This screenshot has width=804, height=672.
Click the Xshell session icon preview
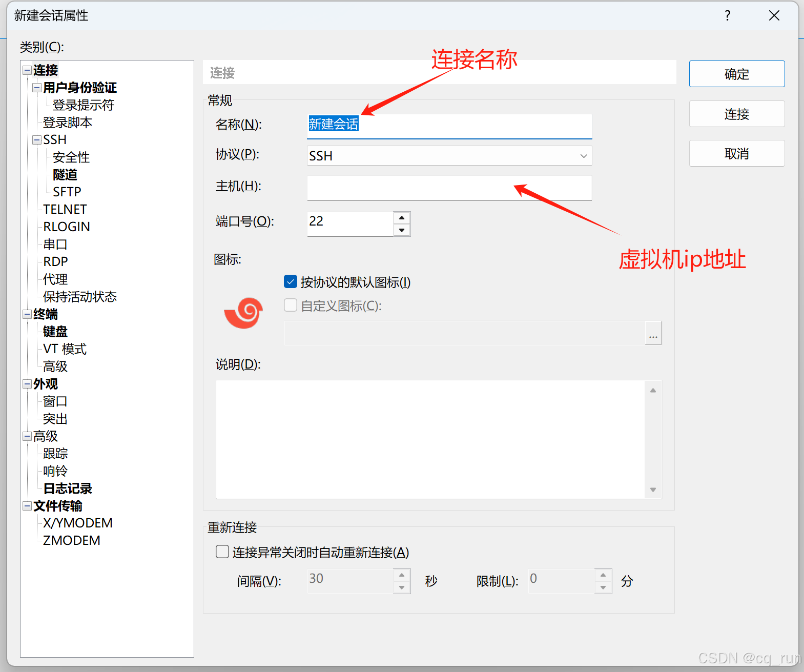coord(243,313)
